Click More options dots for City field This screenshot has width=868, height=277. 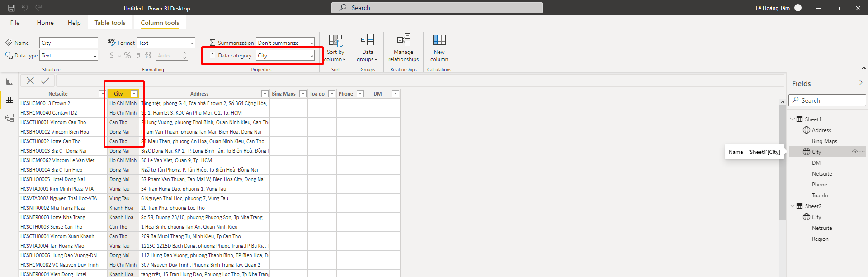point(862,152)
